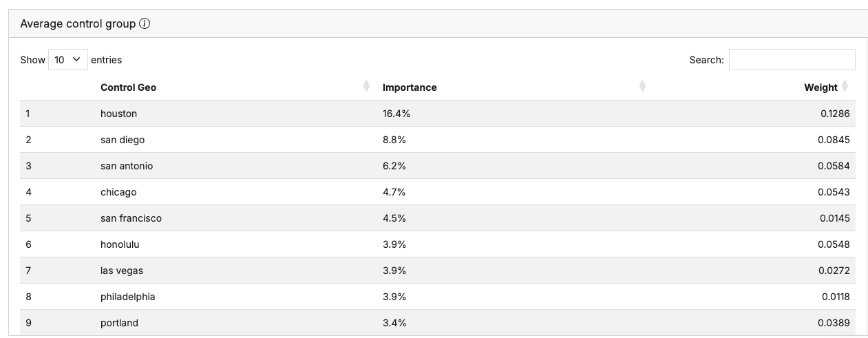
Task: Select the san diego row
Action: click(x=438, y=140)
